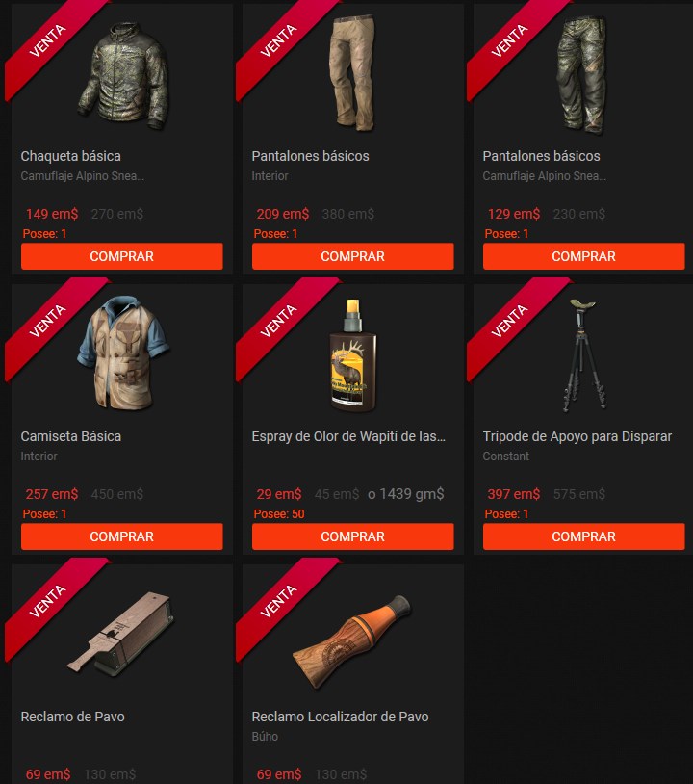Image resolution: width=693 pixels, height=784 pixels.
Task: Click the Reclamo de Pavo title
Action: click(x=73, y=717)
